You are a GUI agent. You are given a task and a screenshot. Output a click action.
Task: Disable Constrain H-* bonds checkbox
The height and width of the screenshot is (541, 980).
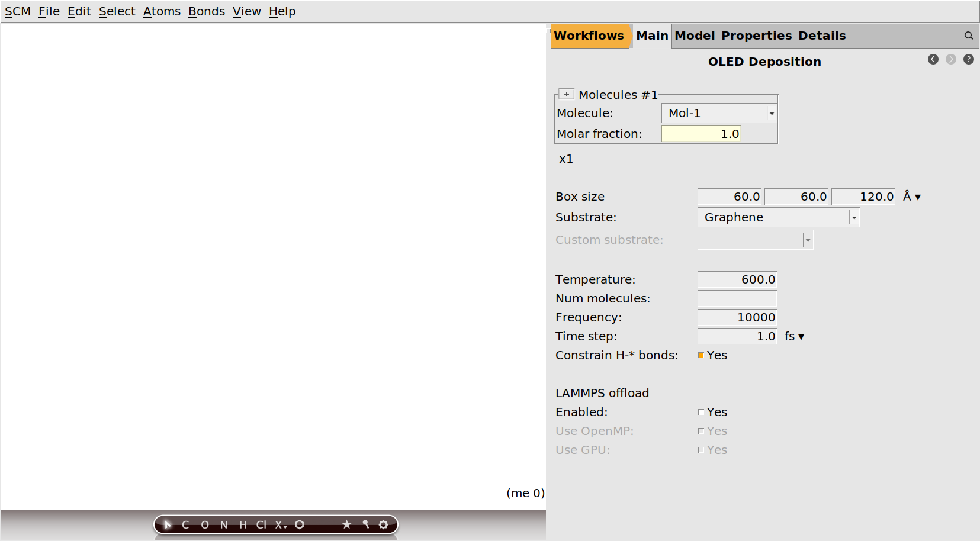coord(701,355)
